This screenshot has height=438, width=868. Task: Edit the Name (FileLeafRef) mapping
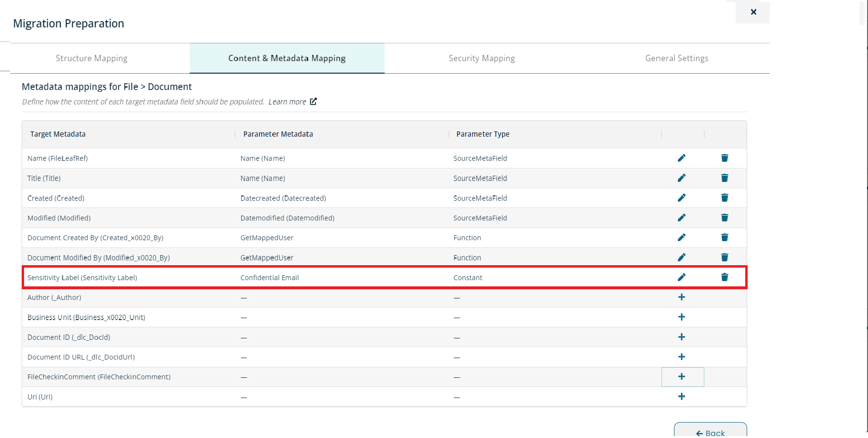(682, 158)
